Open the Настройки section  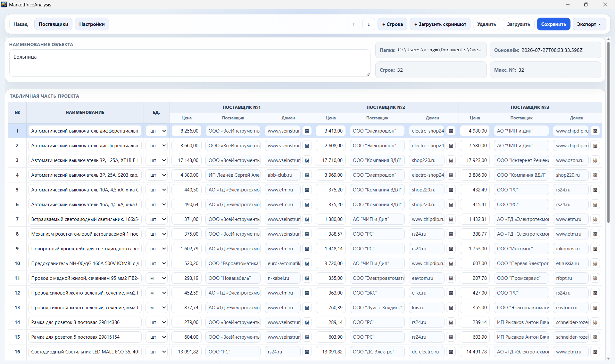[92, 24]
